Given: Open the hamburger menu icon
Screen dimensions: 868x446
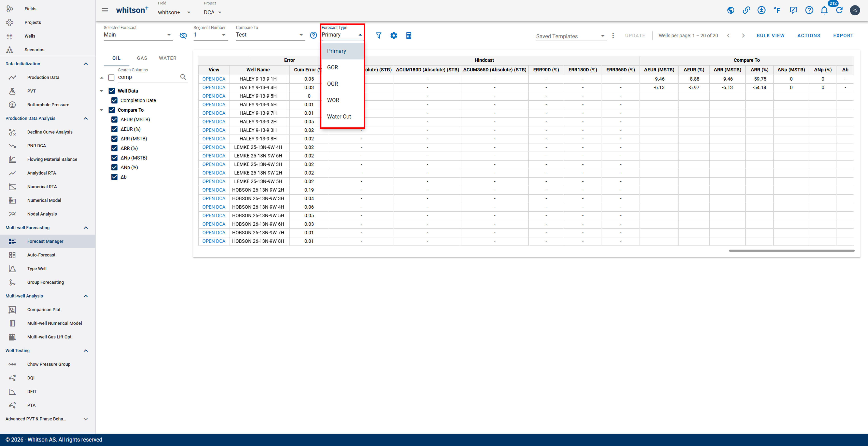Looking at the screenshot, I should [x=105, y=10].
